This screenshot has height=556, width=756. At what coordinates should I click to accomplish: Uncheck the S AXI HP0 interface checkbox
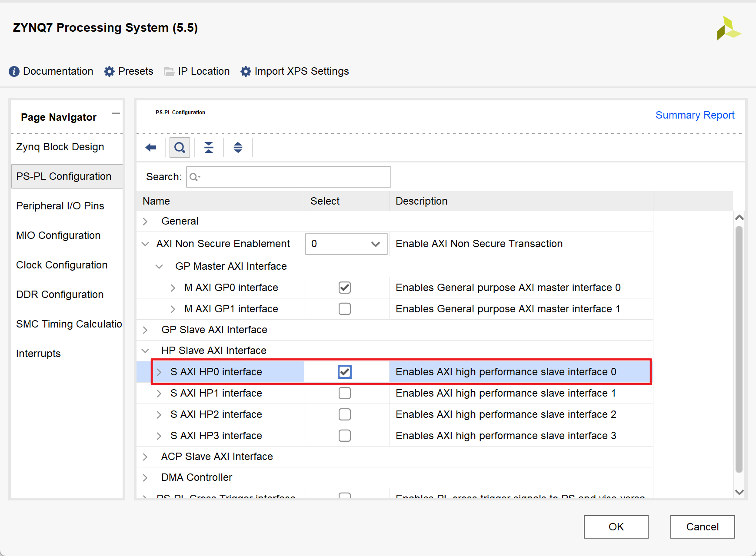coord(345,372)
